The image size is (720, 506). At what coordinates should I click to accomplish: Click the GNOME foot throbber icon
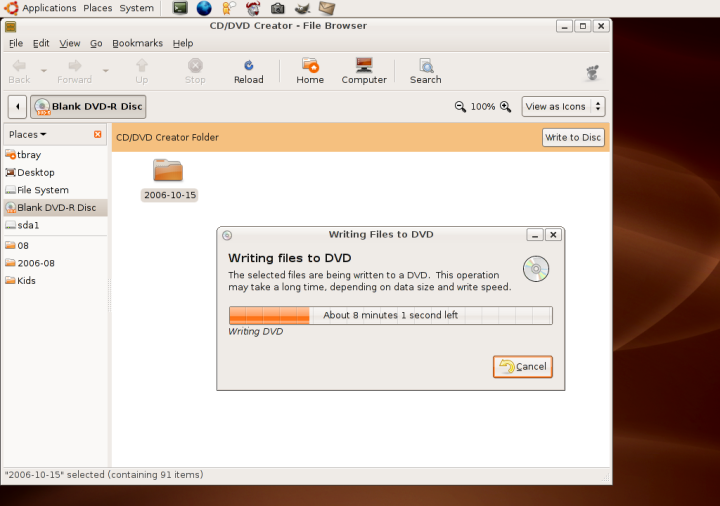pos(592,73)
